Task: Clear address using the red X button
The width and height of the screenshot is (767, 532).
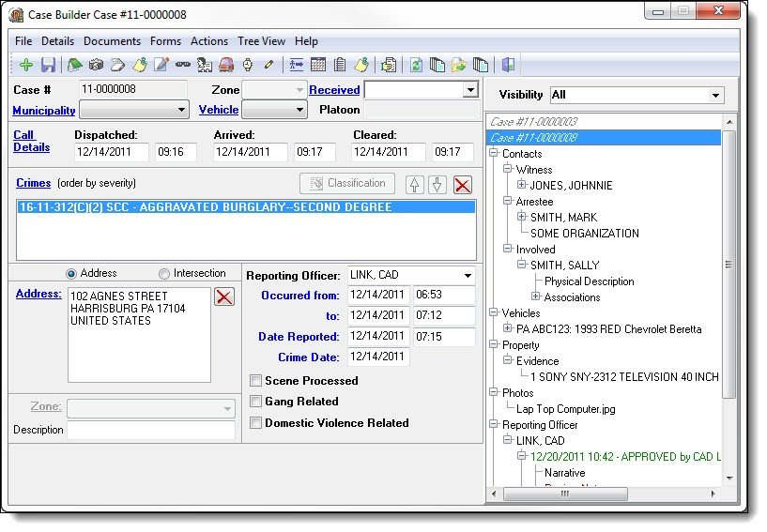Action: coord(224,297)
